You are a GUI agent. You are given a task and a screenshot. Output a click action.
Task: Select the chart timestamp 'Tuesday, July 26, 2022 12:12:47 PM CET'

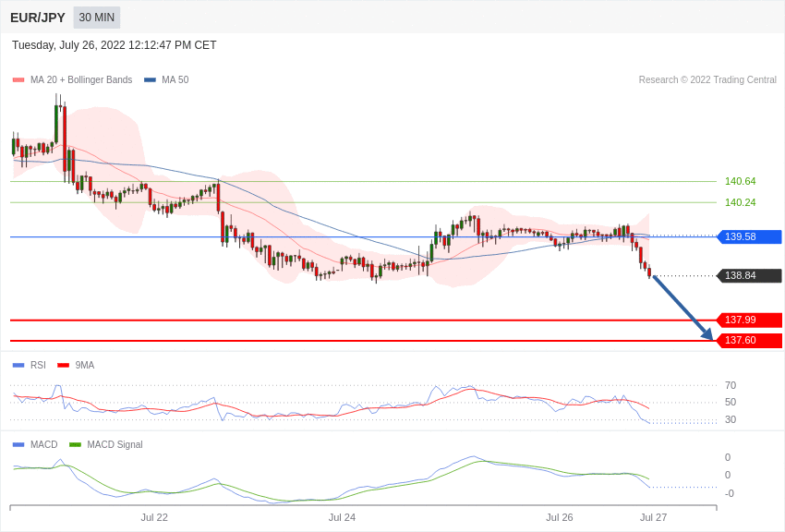(x=115, y=45)
